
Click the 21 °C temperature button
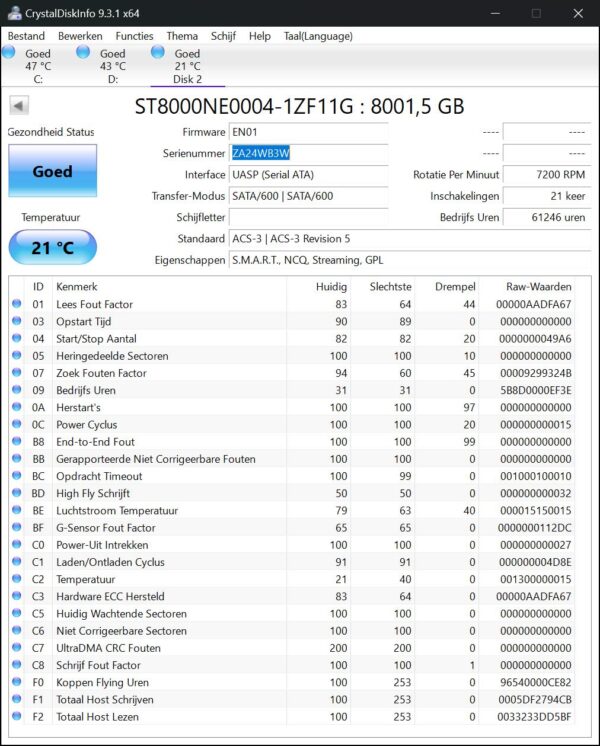click(x=52, y=247)
